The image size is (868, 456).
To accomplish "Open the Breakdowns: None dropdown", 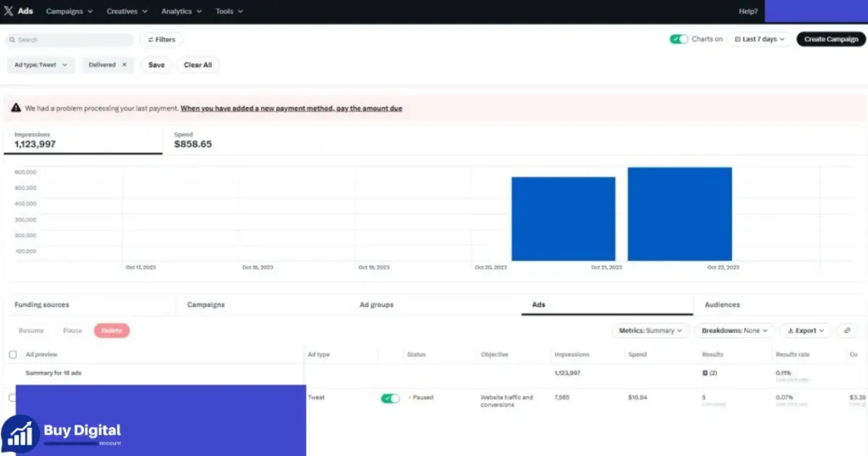I will click(x=734, y=331).
